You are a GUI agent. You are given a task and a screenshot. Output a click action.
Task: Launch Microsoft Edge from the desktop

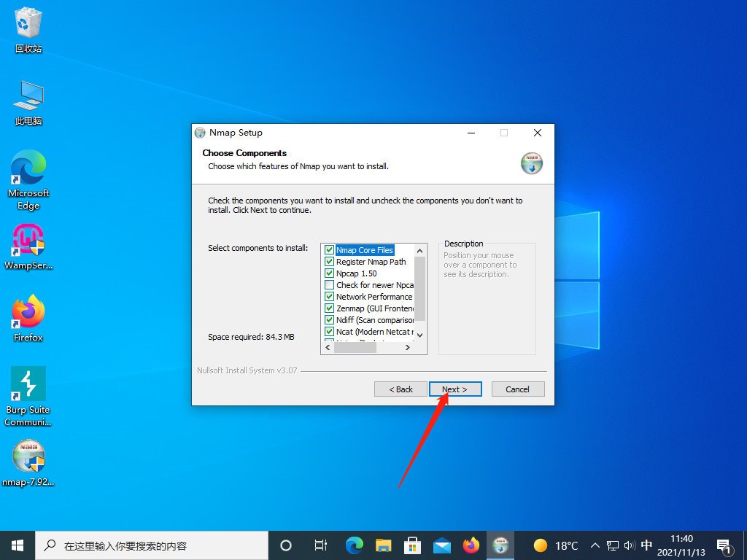pos(28,180)
